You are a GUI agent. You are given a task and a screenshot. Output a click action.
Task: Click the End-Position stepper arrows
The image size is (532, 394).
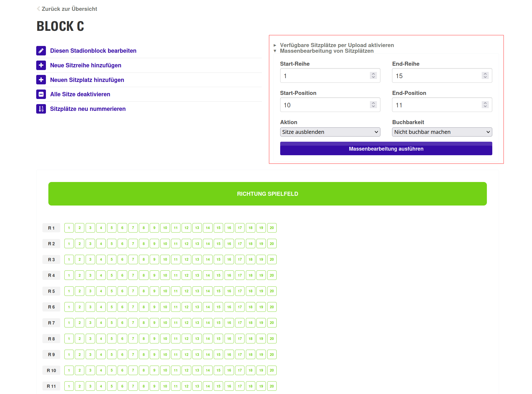(485, 105)
